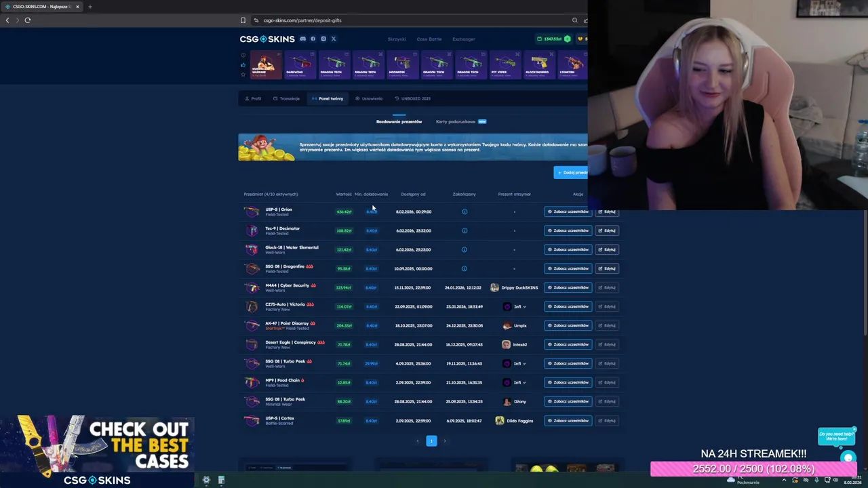Screen dimensions: 868x488
Task: Click the clock icon beside the drops feed
Action: pos(243,56)
